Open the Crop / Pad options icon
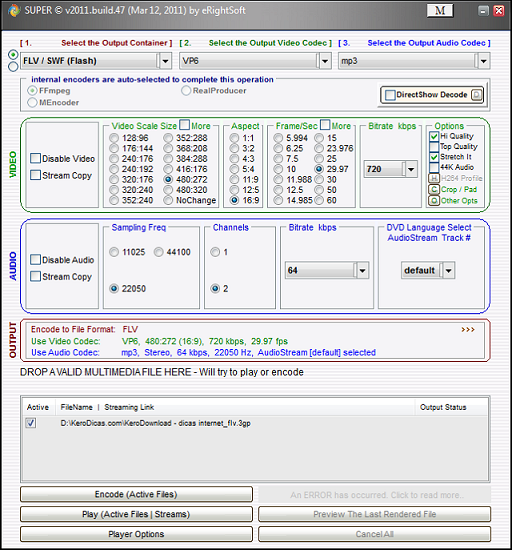 (434, 189)
